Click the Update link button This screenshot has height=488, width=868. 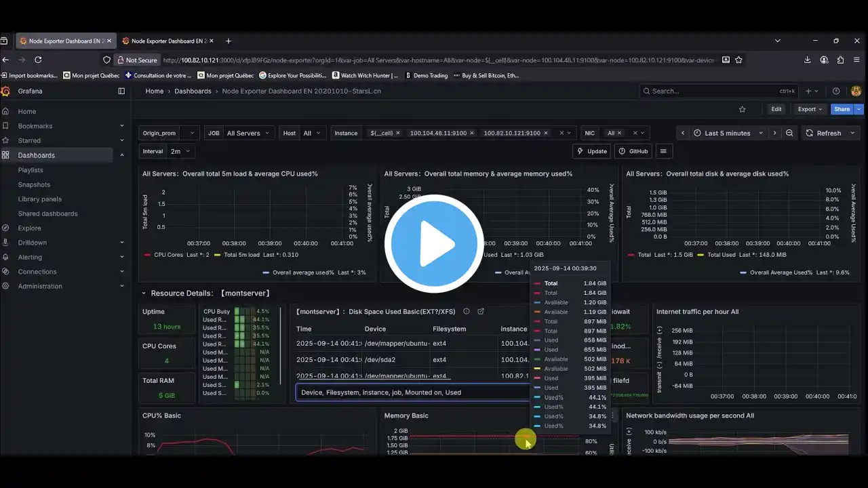592,151
